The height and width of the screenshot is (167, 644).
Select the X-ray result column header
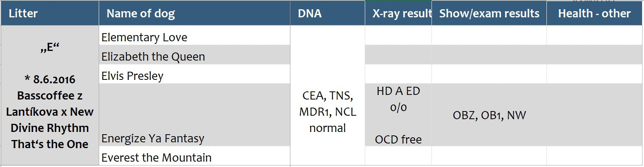pyautogui.click(x=398, y=13)
